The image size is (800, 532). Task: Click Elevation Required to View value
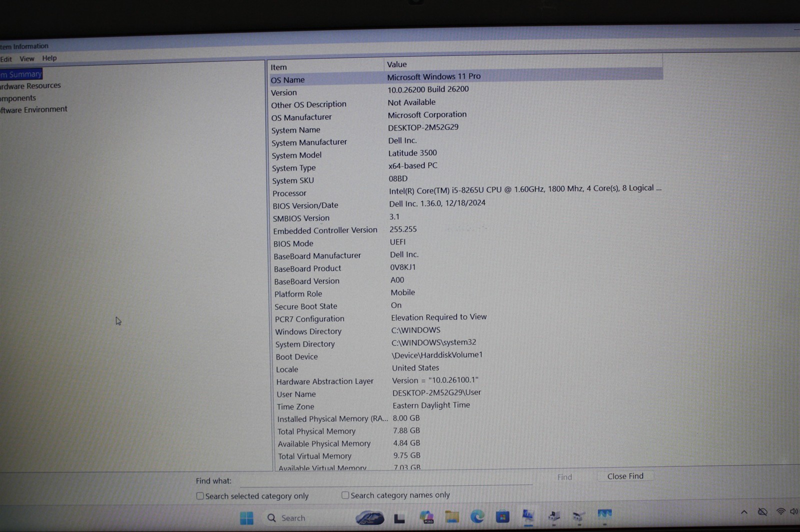point(439,317)
